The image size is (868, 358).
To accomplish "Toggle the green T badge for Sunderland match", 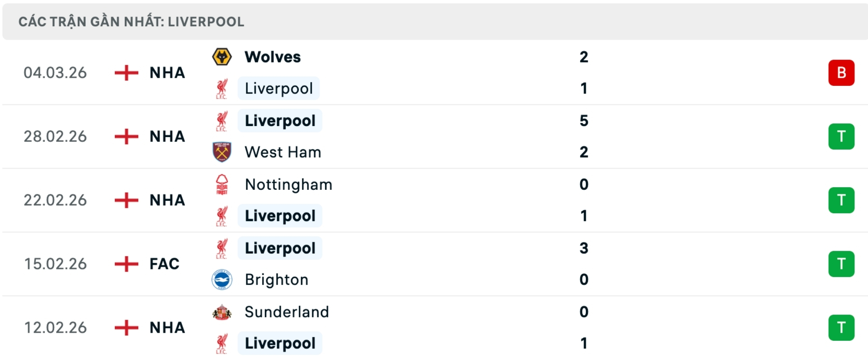I will pos(841,327).
